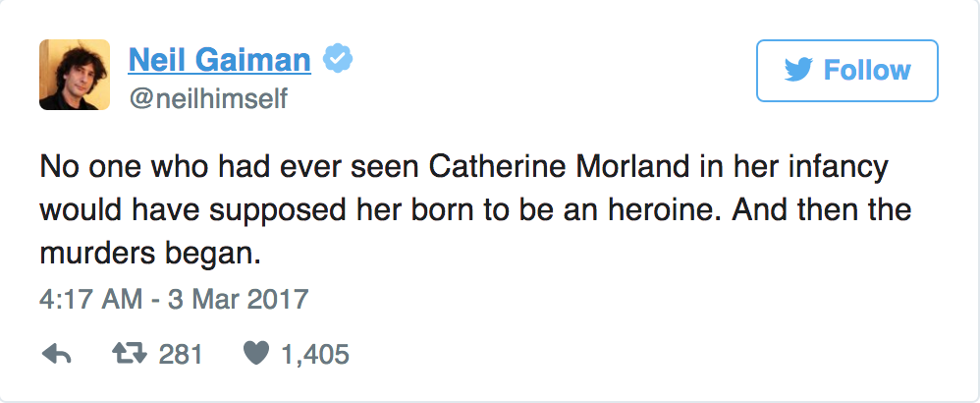The image size is (980, 403).
Task: Click the 281 retweet count
Action: [x=181, y=355]
